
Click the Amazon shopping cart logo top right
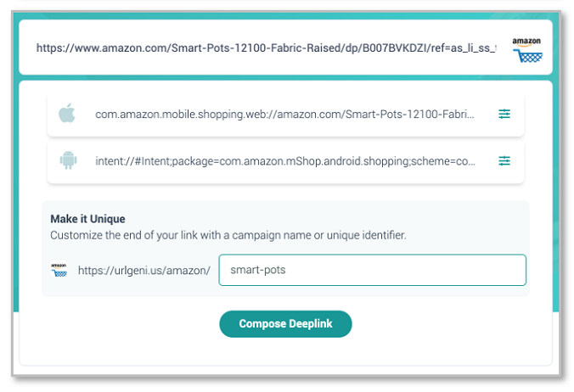(x=527, y=50)
